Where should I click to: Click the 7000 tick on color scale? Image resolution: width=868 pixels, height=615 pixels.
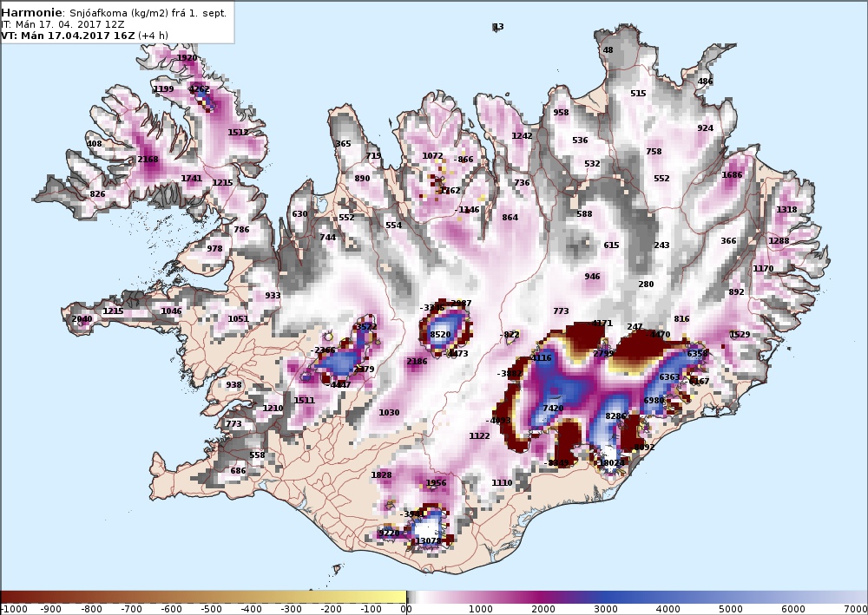coord(855,609)
